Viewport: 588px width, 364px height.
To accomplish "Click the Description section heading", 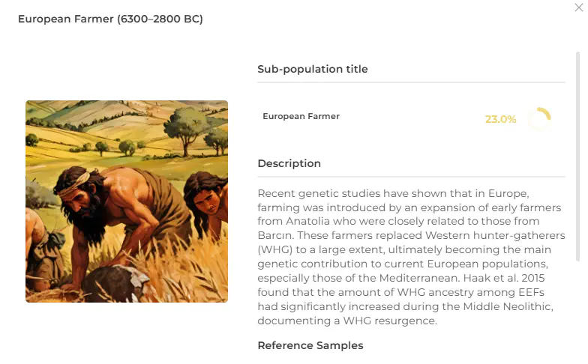I will 289,163.
